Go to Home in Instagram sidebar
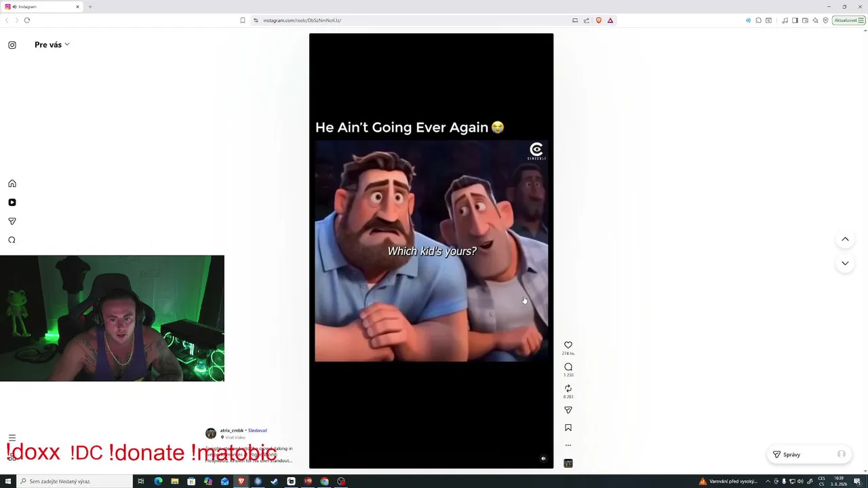The width and height of the screenshot is (868, 488). (x=12, y=184)
